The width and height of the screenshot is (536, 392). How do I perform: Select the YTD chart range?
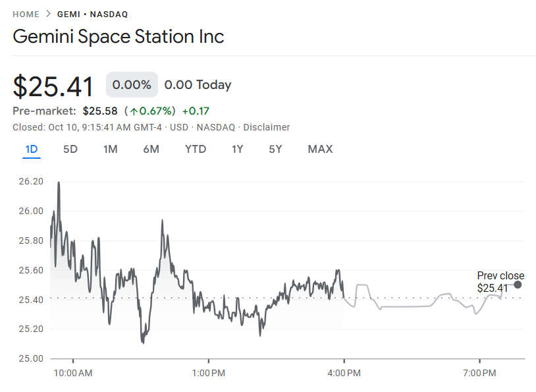(x=196, y=149)
